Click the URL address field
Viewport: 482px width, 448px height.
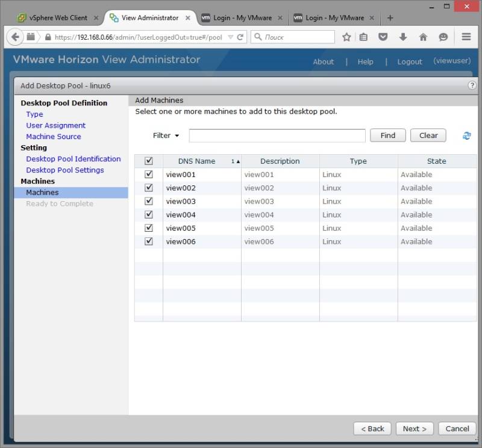coord(139,37)
